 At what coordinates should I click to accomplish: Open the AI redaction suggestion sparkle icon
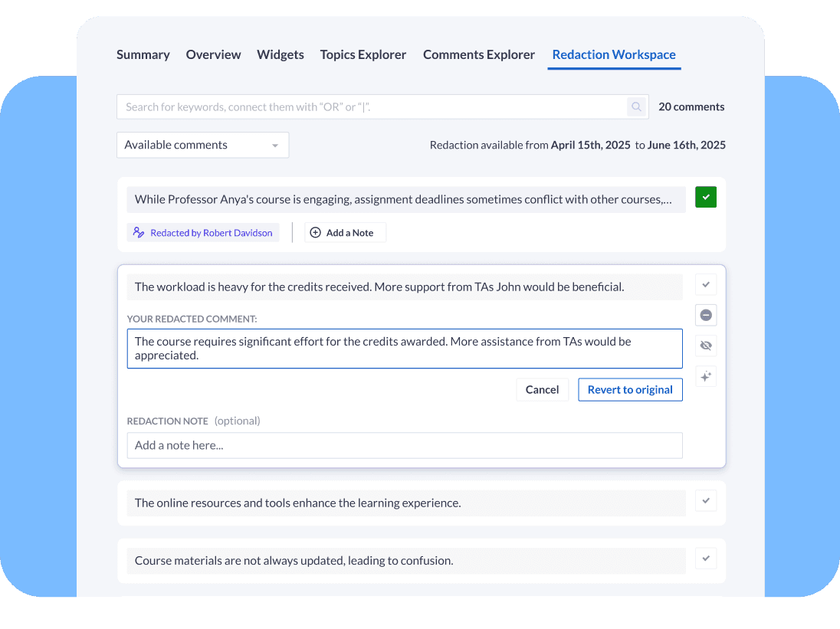(706, 376)
